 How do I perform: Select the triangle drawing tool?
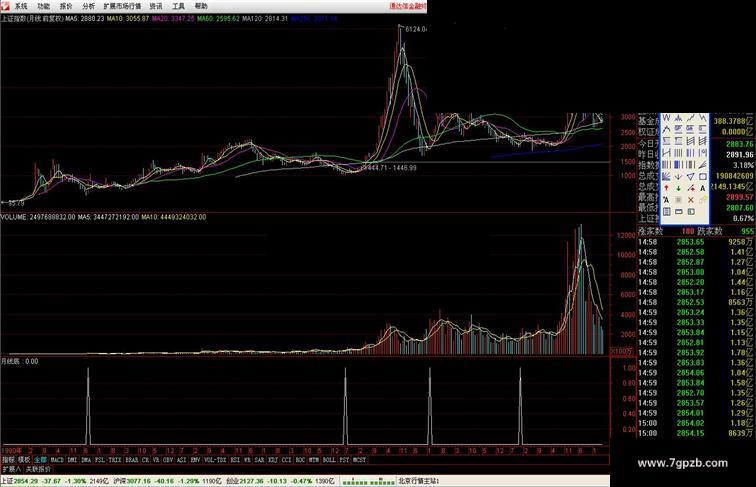coord(690,177)
